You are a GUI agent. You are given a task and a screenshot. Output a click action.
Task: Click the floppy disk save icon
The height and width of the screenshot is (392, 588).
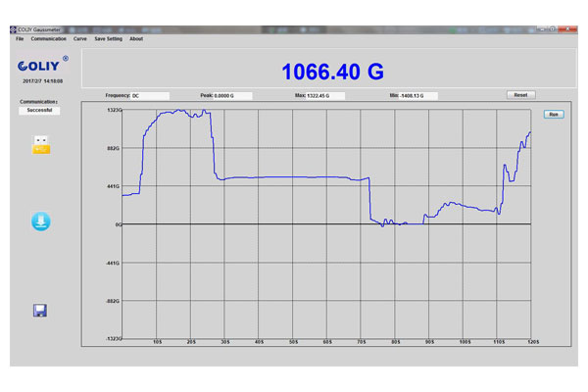coord(40,311)
